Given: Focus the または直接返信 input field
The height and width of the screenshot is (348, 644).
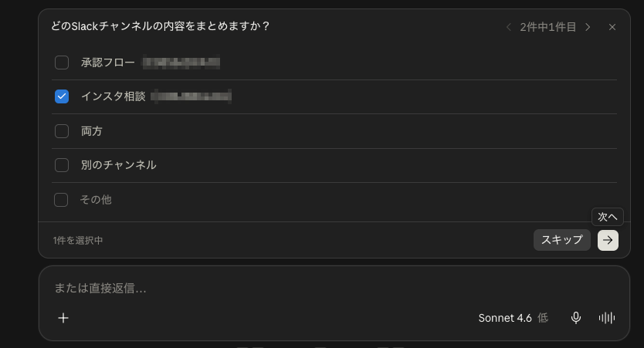Looking at the screenshot, I should (x=334, y=288).
